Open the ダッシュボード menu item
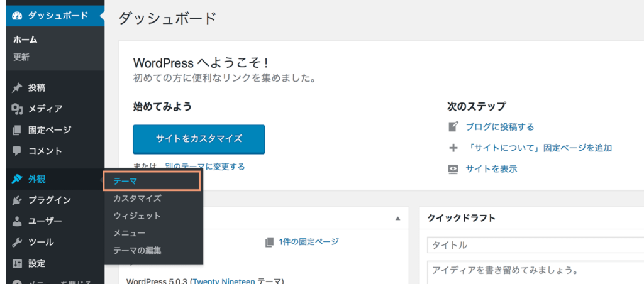Image resolution: width=644 pixels, height=284 pixels. 55,16
